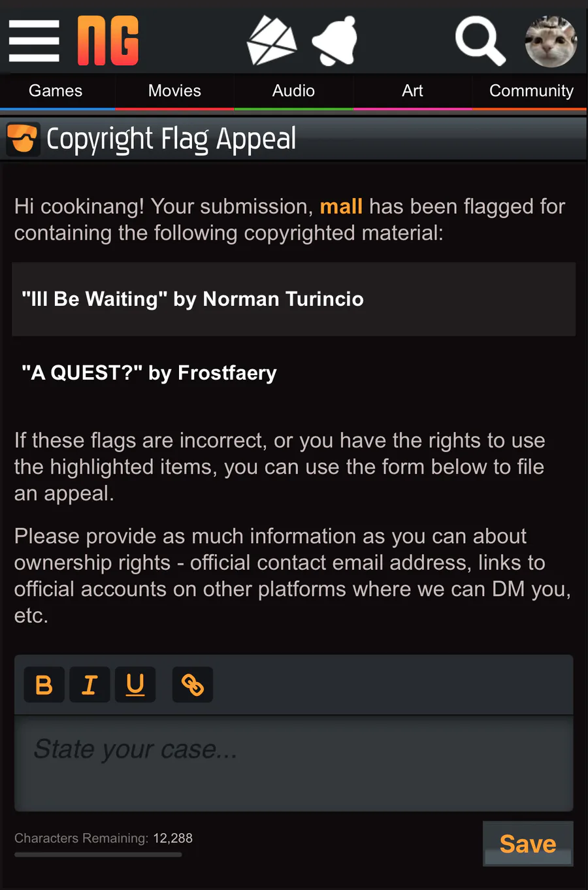Open the cat profile avatar

pos(551,41)
